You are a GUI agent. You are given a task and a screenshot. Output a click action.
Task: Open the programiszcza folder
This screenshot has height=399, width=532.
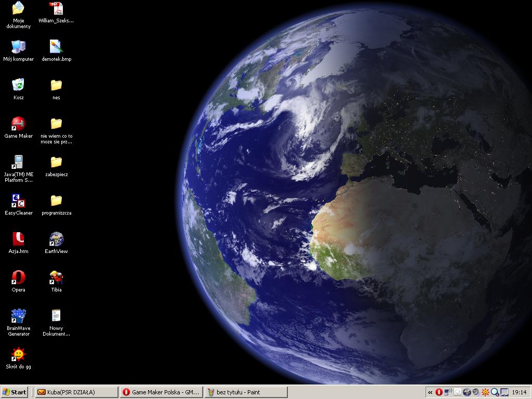click(56, 202)
